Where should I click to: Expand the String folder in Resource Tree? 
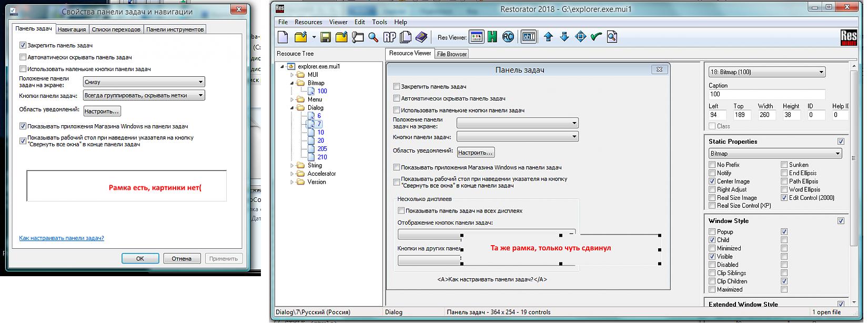tap(292, 166)
